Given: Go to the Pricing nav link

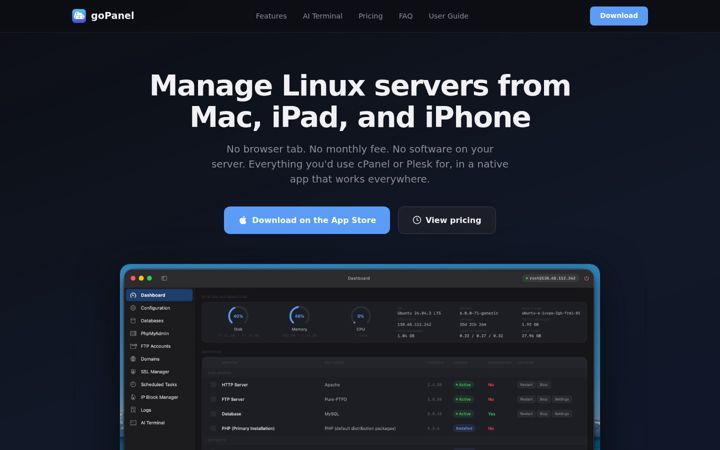Looking at the screenshot, I should pos(371,16).
